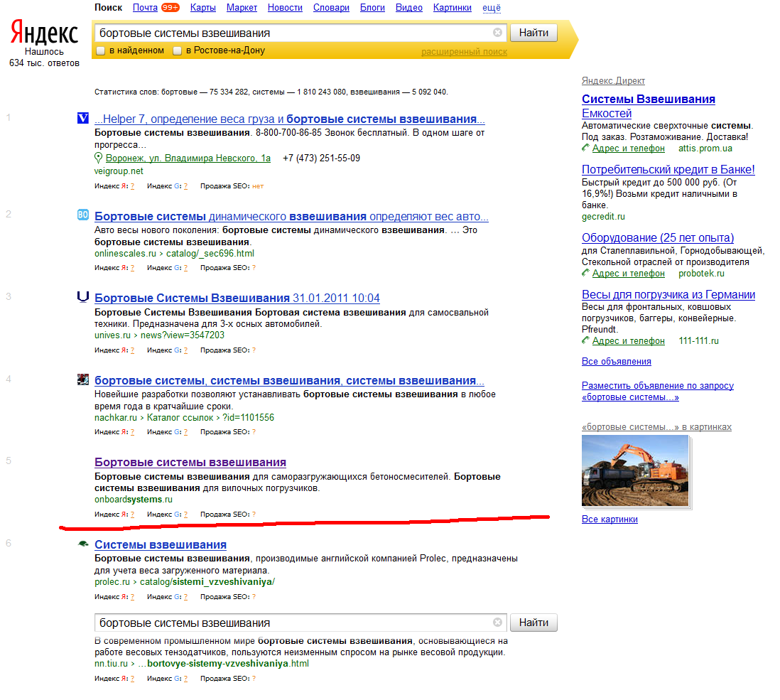Screen dimensions: 780x700
Task: Open the 'Все картинки' link
Action: point(610,519)
